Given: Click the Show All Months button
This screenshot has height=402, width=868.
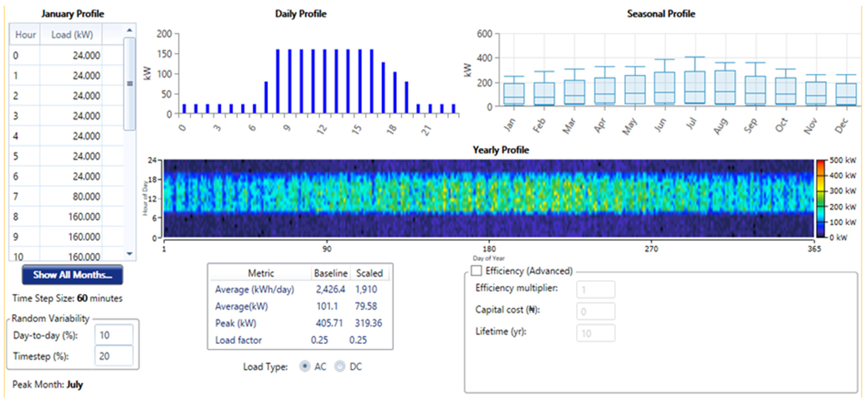Looking at the screenshot, I should coord(73,275).
